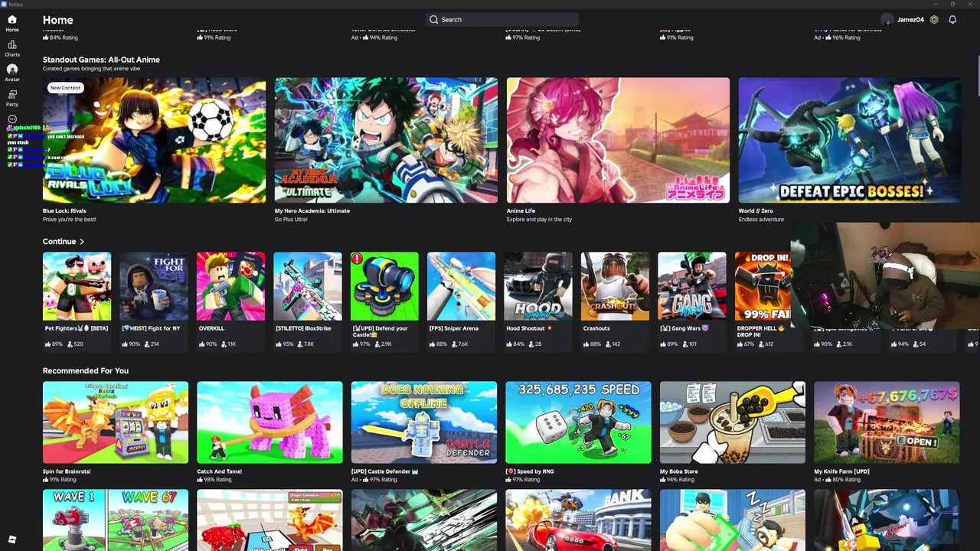This screenshot has width=980, height=551.
Task: Click inside the Search field
Action: click(501, 19)
